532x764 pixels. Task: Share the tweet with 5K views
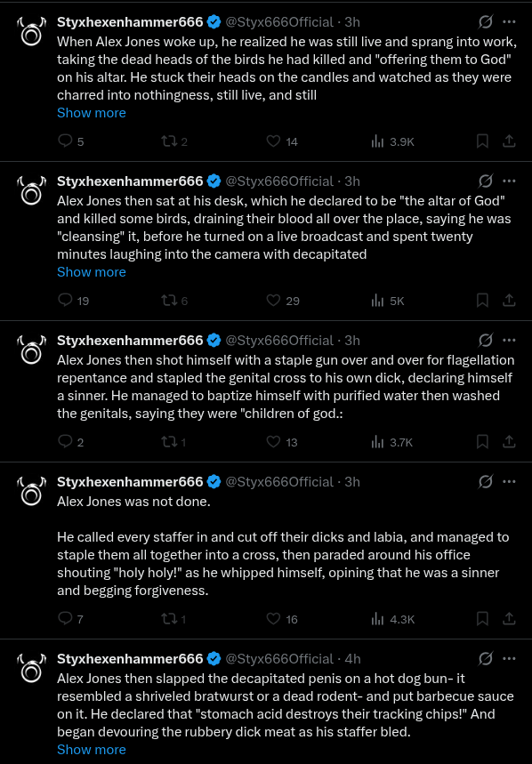509,301
